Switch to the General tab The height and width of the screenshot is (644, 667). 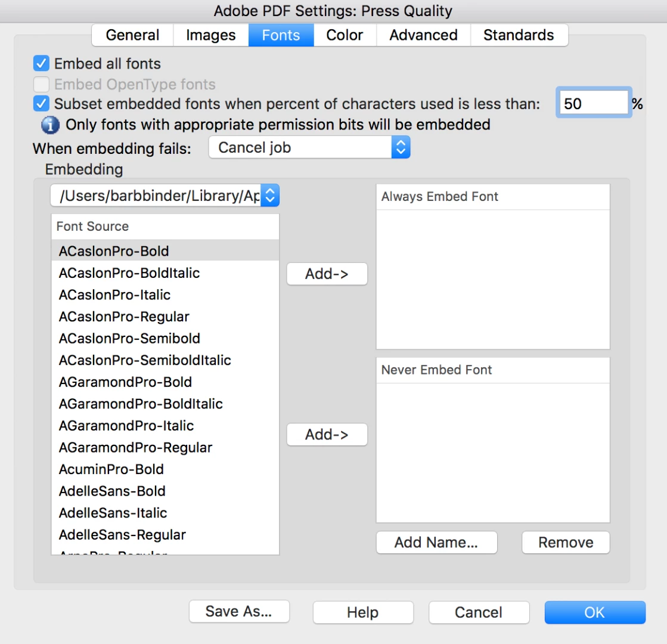click(132, 35)
